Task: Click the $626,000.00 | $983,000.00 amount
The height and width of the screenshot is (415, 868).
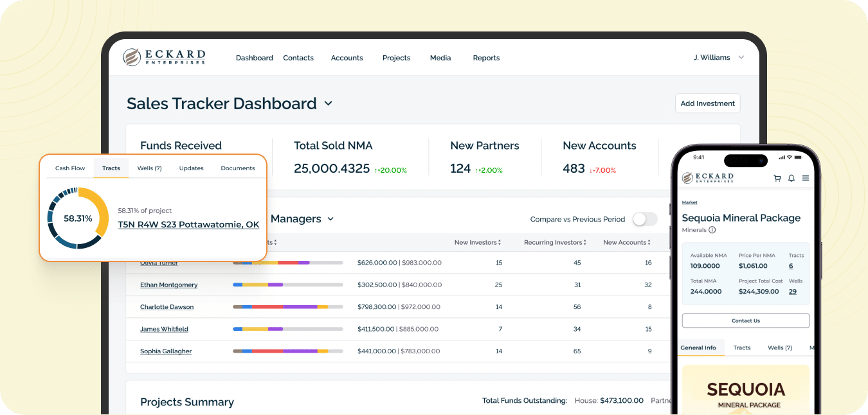Action: click(x=399, y=263)
